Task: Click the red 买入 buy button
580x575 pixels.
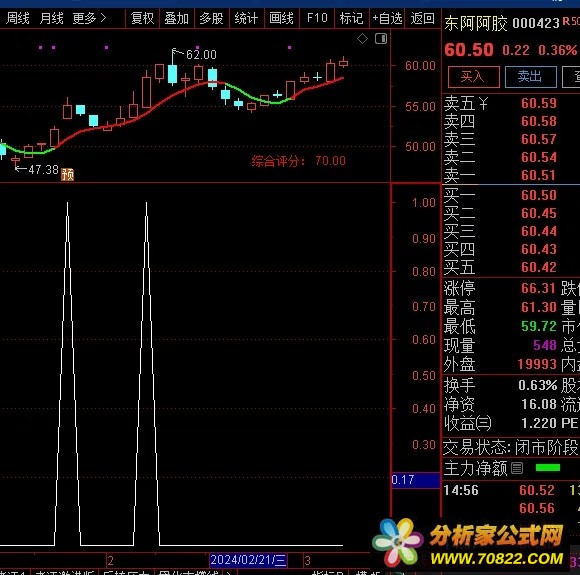Action: point(473,77)
